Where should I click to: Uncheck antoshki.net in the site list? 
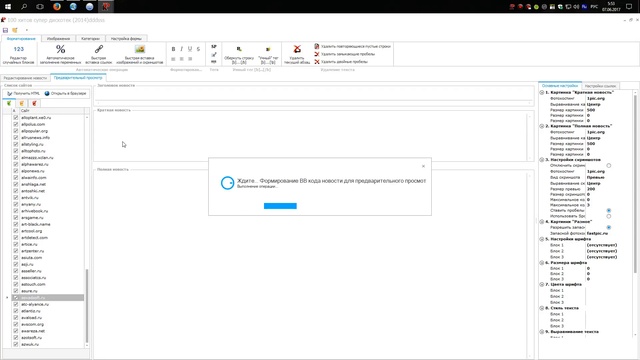pos(16,191)
